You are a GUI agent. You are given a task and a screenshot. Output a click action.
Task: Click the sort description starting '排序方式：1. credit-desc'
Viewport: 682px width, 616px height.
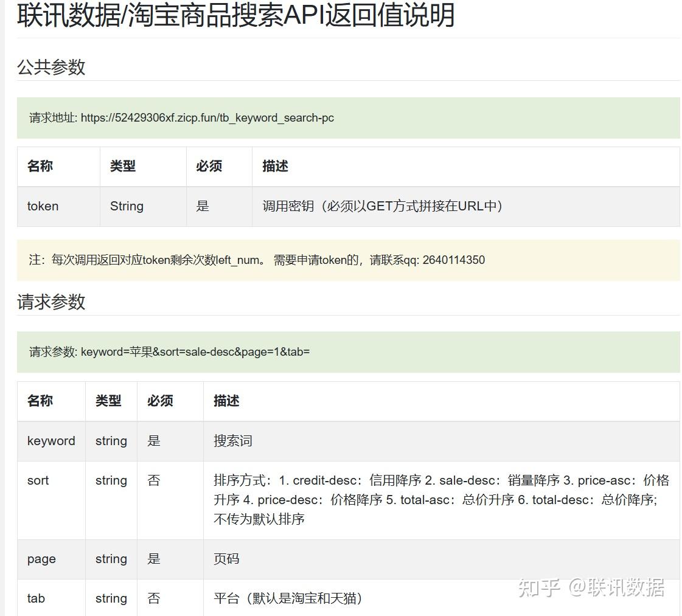pyautogui.click(x=442, y=499)
